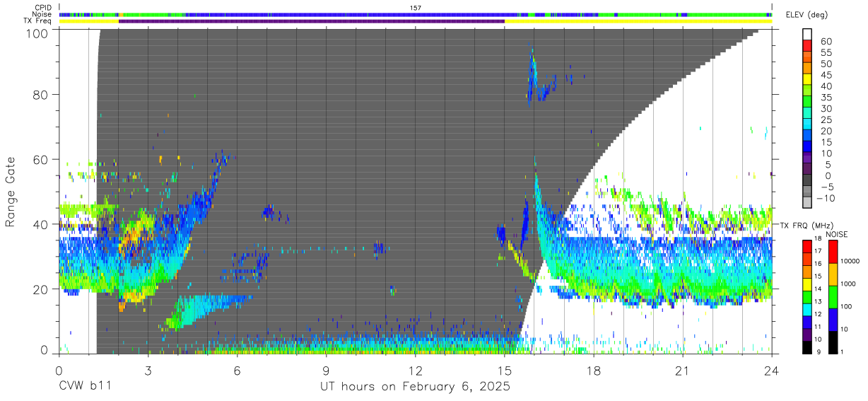
Task: Click the yellow swatch in the TX FRQ bar
Action: click(808, 284)
